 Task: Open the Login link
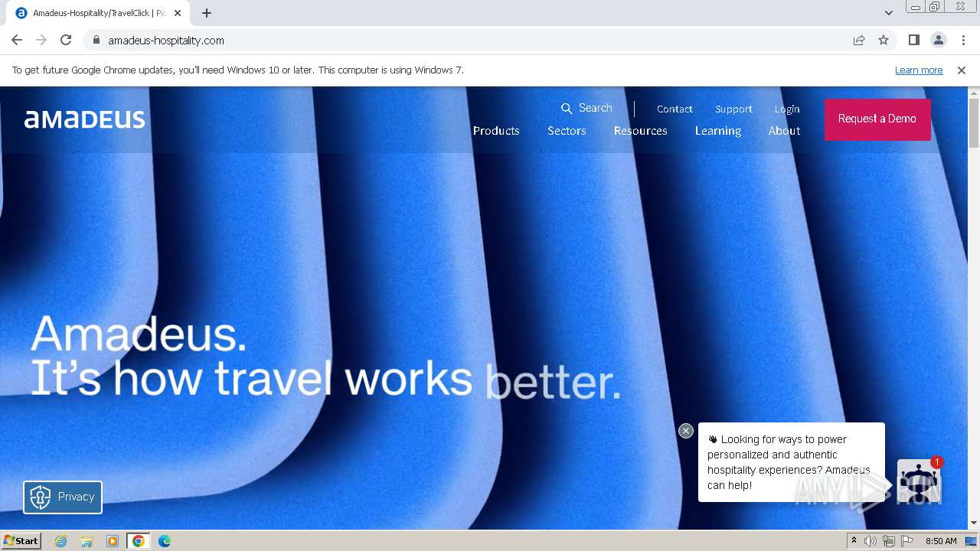pos(787,109)
